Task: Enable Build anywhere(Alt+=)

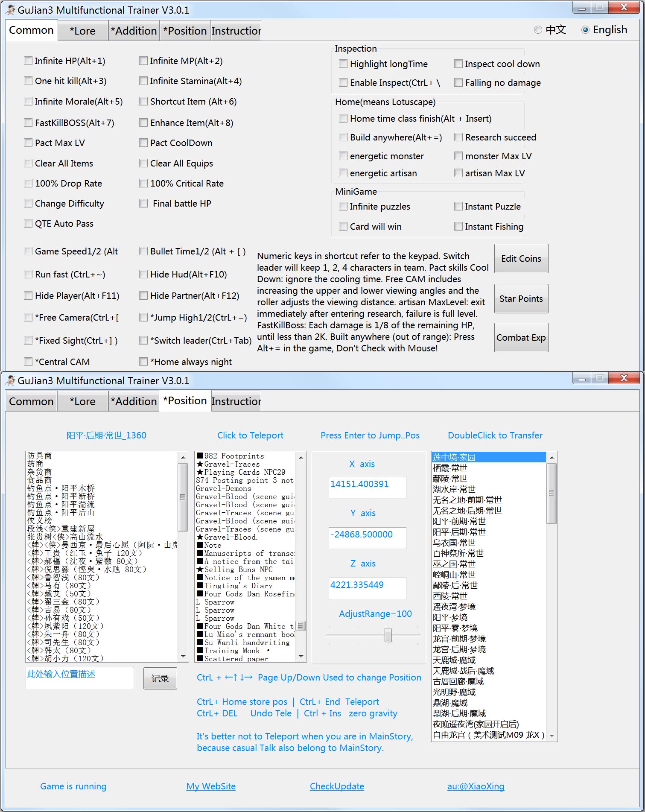Action: (343, 137)
